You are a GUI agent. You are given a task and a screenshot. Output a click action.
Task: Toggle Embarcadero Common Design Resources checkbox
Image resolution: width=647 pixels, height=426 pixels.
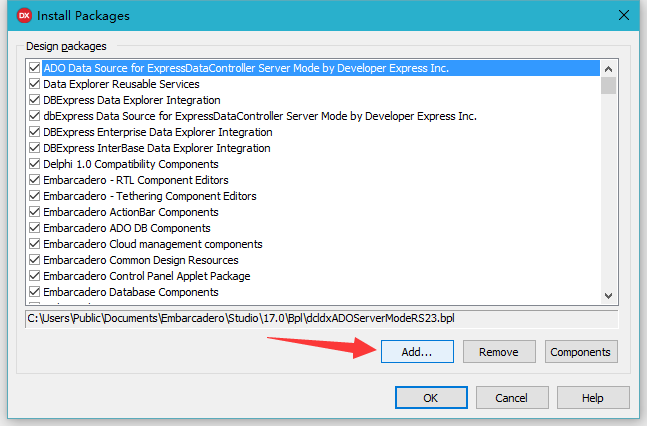(35, 260)
